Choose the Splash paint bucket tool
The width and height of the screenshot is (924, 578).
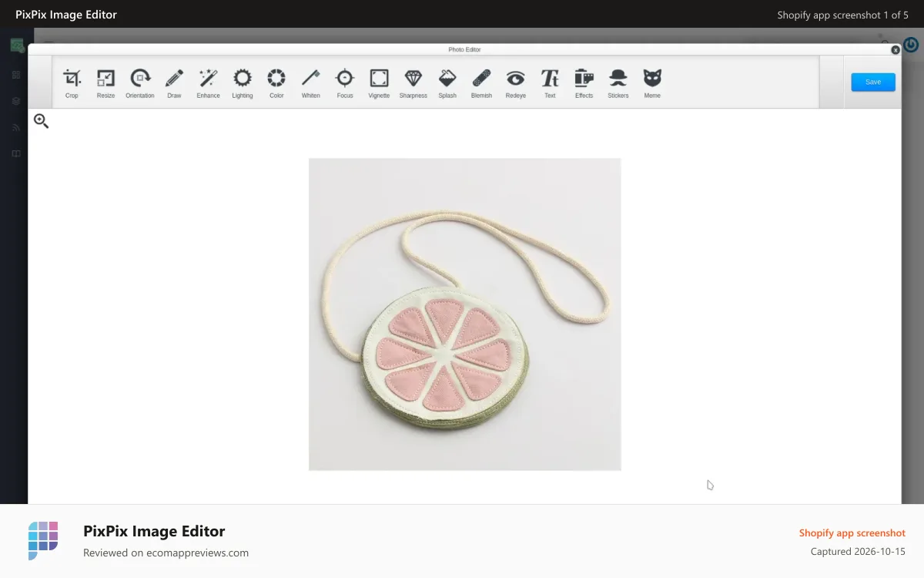click(447, 83)
